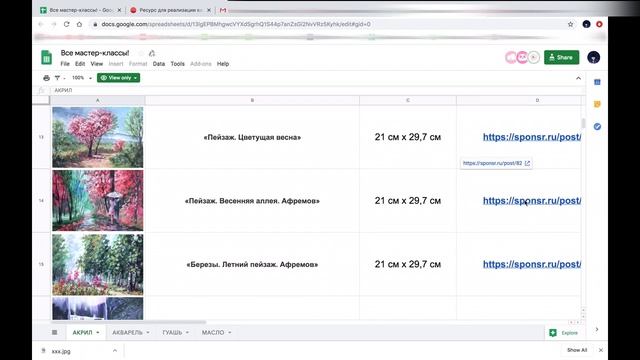Open the Tasks side panel icon
The width and height of the screenshot is (640, 360).
click(597, 127)
